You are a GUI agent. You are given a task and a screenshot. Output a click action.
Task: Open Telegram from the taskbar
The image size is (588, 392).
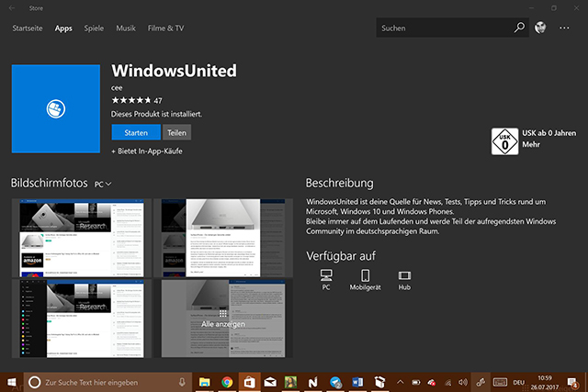(335, 382)
